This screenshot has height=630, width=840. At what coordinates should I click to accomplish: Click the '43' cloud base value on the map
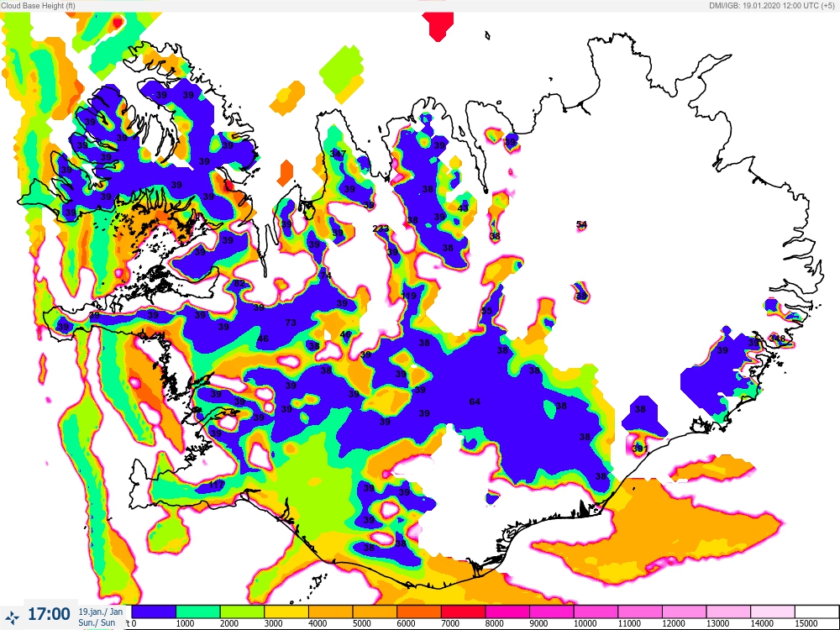pos(463,207)
